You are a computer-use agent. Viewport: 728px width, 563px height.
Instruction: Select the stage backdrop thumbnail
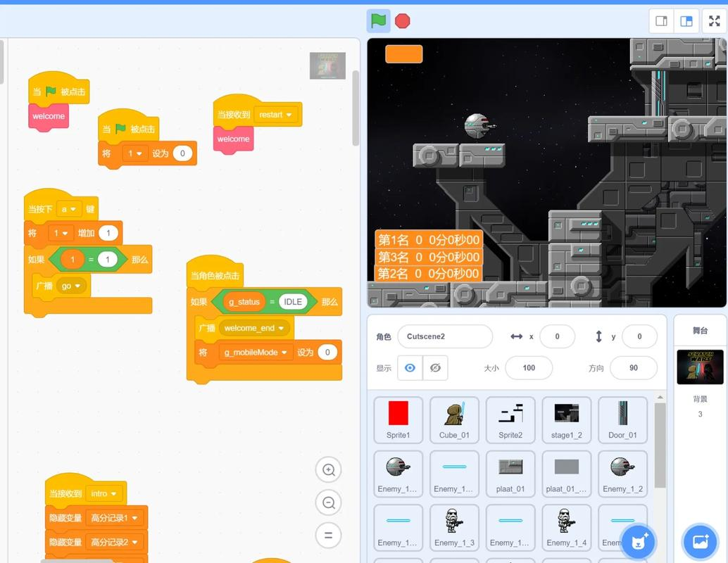click(700, 367)
